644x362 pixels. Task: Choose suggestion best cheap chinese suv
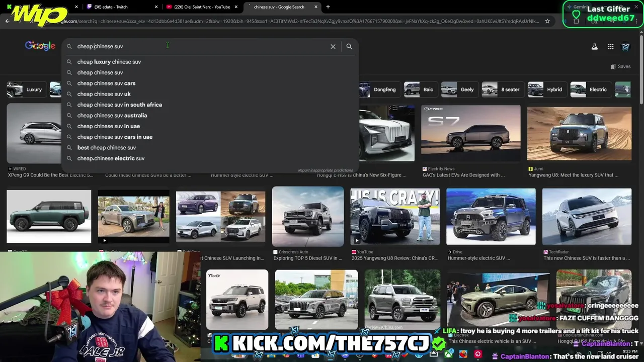click(210, 148)
